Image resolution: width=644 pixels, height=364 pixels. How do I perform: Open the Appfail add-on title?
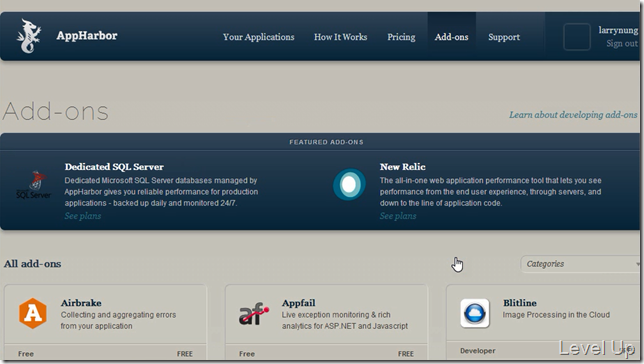point(299,303)
